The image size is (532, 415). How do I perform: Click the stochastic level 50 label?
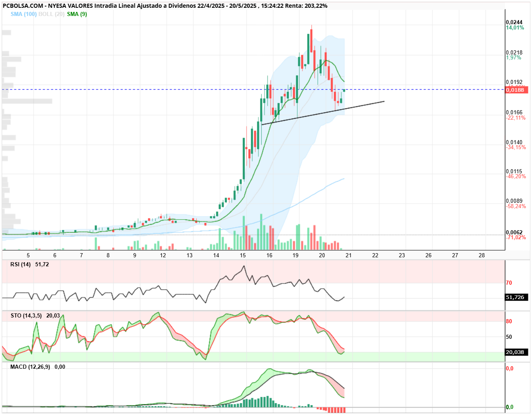[509, 337]
